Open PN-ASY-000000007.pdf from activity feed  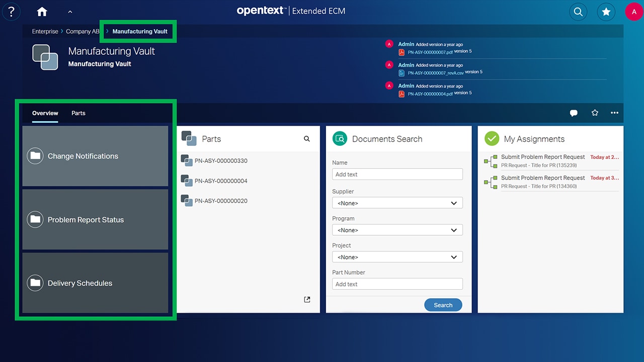[430, 52]
